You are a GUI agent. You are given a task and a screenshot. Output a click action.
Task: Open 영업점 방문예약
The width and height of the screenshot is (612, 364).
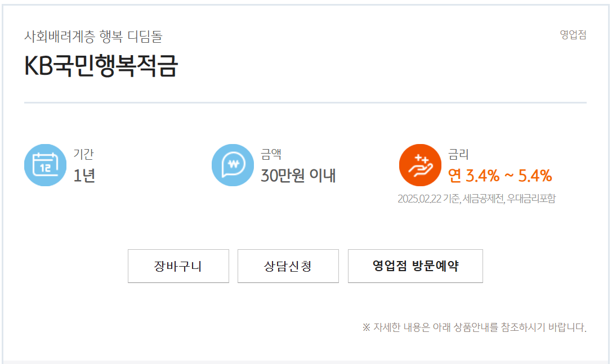[415, 266]
